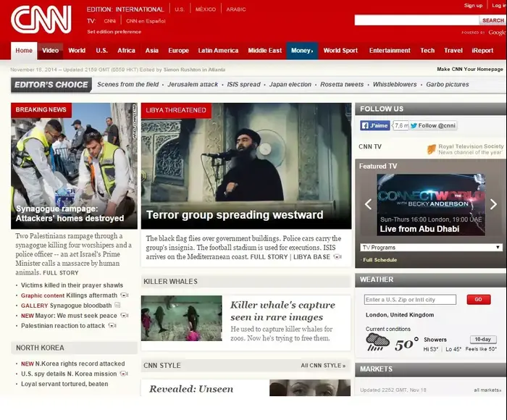Viewport: 507px width, 420px height.
Task: Open the Middle East section
Action: pyautogui.click(x=265, y=51)
